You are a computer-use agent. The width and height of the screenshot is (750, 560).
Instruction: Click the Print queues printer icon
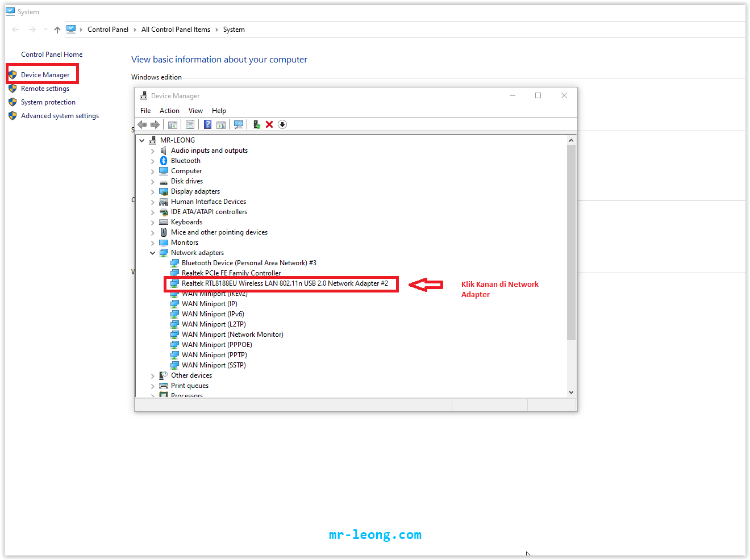[164, 386]
